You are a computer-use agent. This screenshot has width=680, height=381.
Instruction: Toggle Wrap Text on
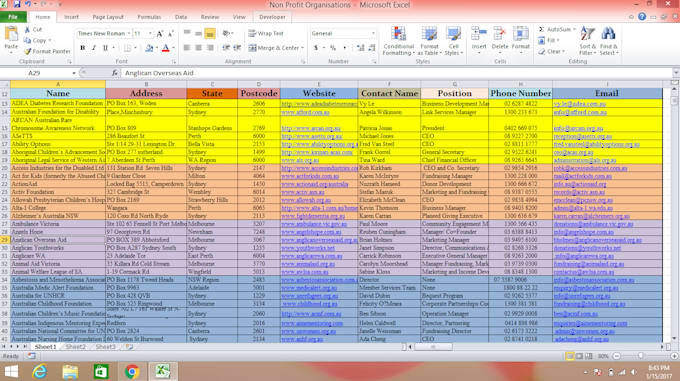click(266, 33)
